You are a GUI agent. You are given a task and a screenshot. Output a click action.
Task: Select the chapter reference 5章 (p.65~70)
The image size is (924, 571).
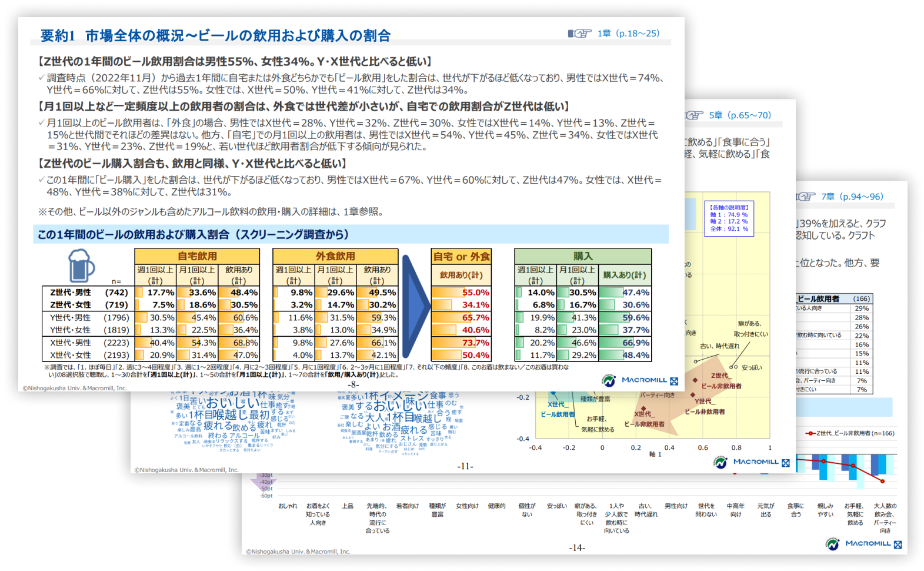coord(739,115)
